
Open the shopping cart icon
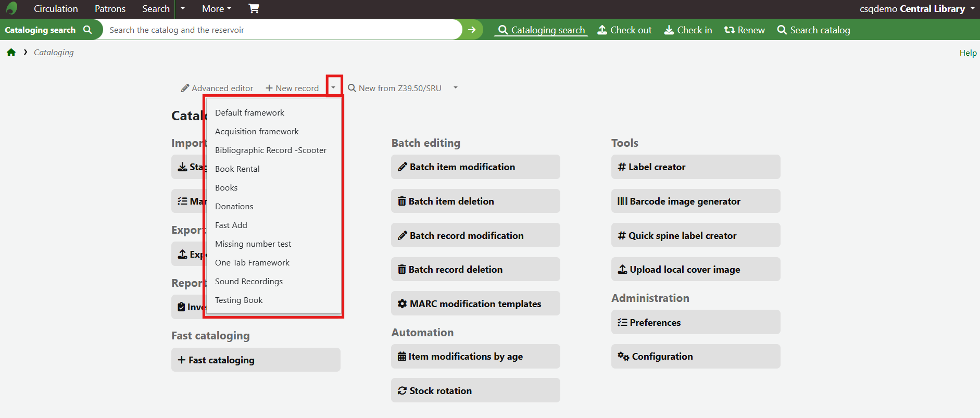pos(254,8)
